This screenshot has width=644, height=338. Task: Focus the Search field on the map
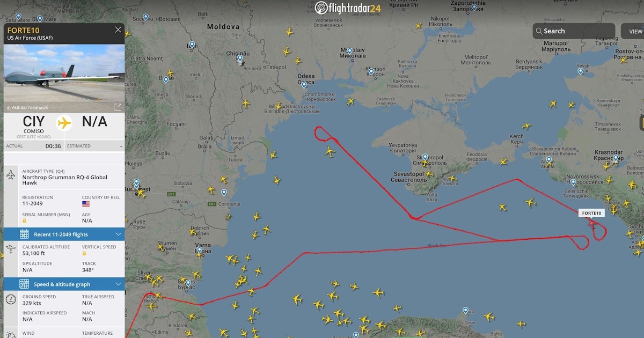coord(574,31)
